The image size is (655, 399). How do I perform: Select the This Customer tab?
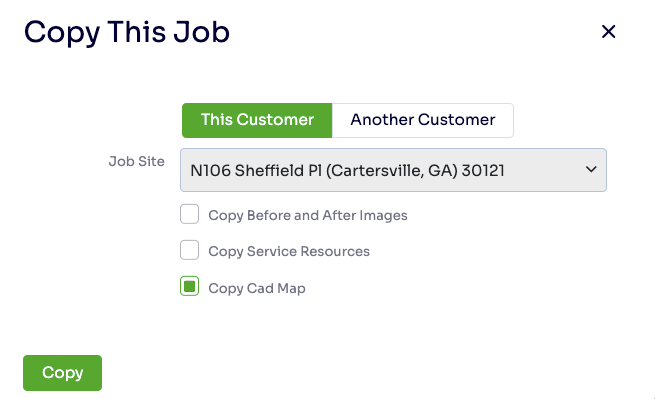[x=257, y=120]
